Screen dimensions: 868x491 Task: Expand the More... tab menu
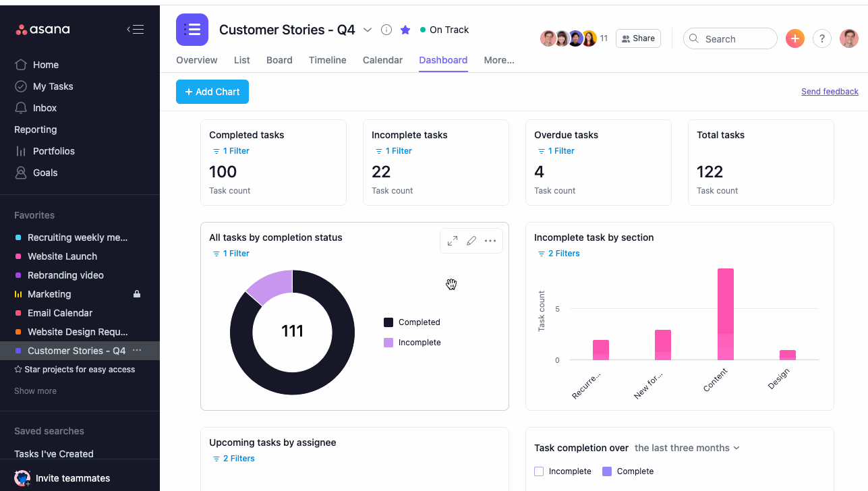[499, 60]
